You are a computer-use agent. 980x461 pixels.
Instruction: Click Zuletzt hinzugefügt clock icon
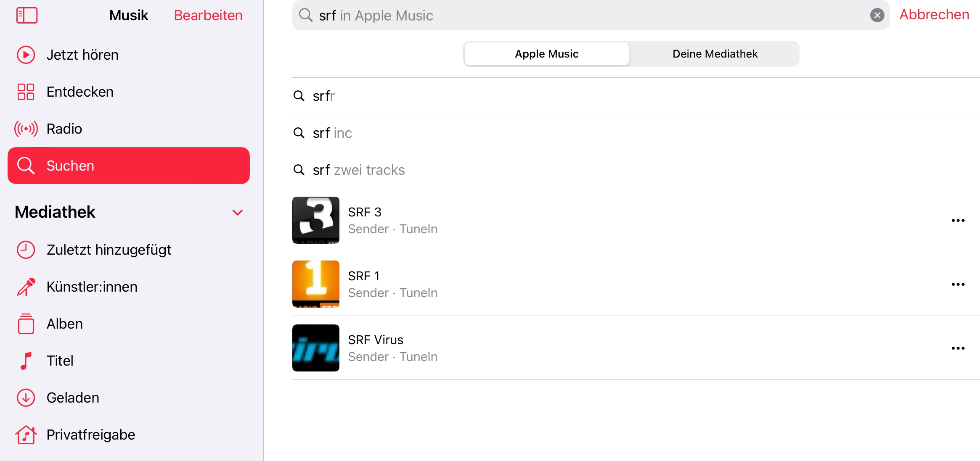[x=26, y=250]
